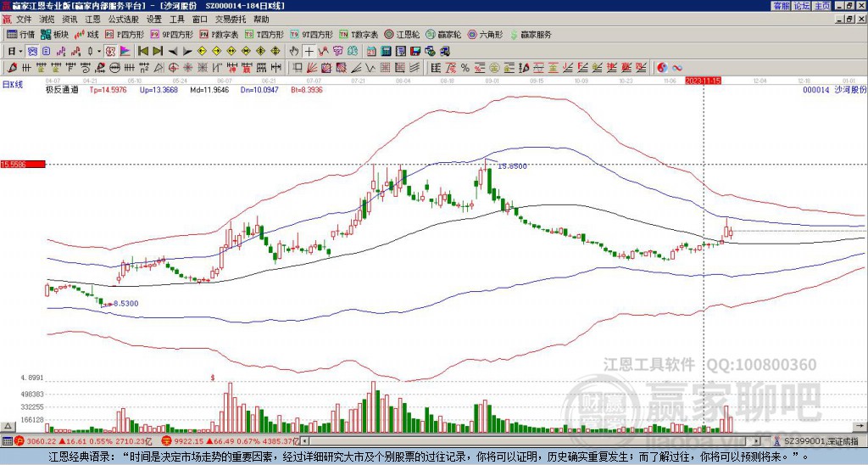Click the 极反通道 indicator label
868x465 pixels.
(62, 89)
